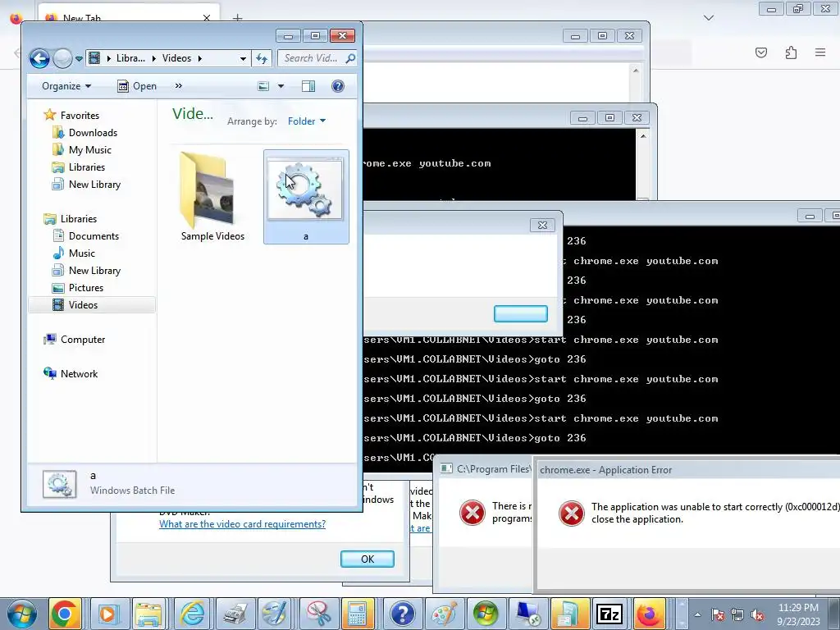The height and width of the screenshot is (630, 840).
Task: Select Computer in the navigation pane
Action: pos(83,339)
